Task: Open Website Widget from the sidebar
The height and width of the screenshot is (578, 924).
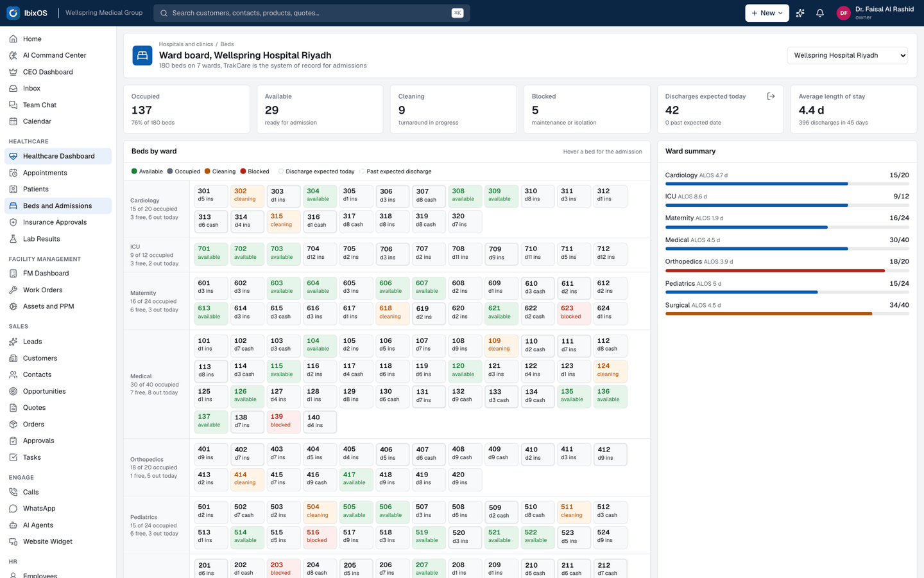Action: 58,541
